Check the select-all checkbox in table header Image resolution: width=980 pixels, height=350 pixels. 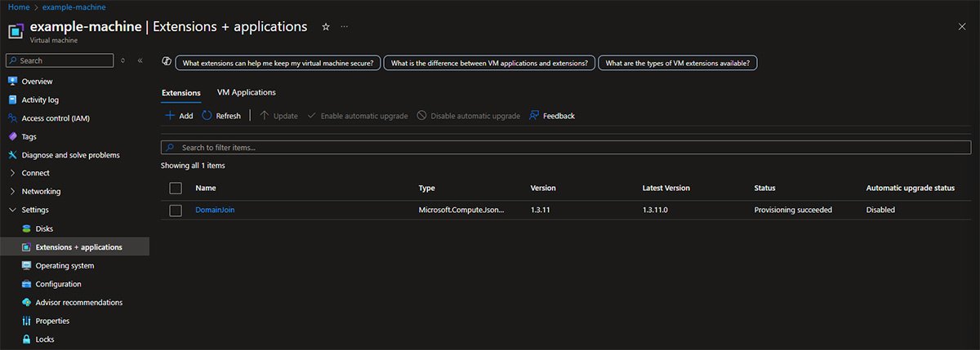click(x=176, y=188)
